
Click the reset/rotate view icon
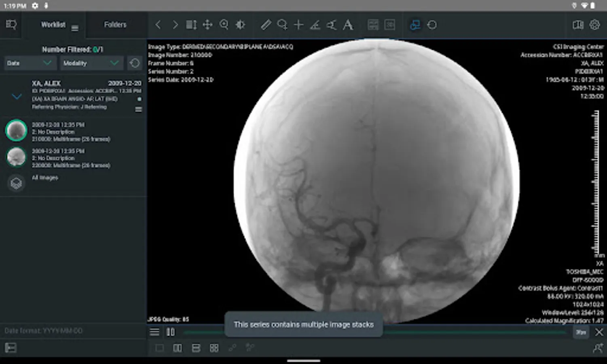point(432,25)
